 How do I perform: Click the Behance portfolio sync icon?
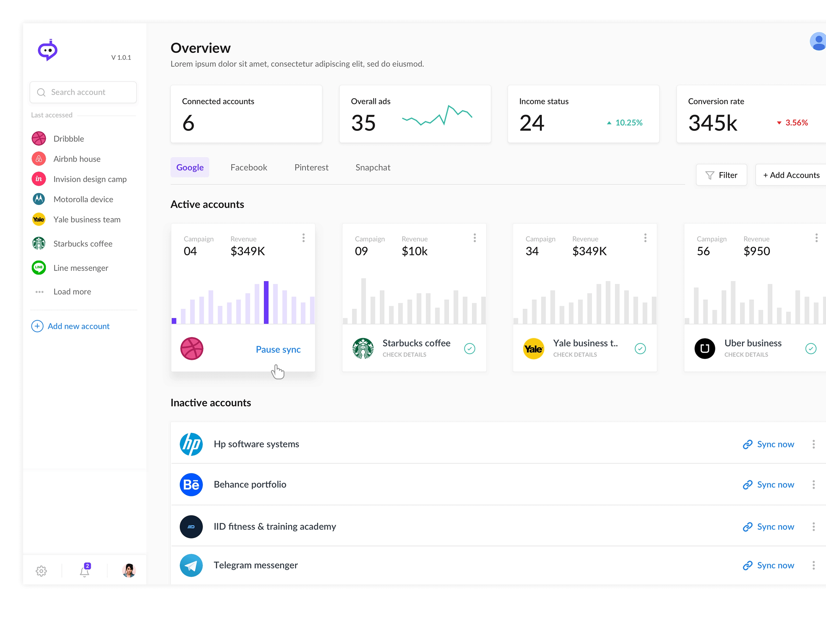[746, 484]
